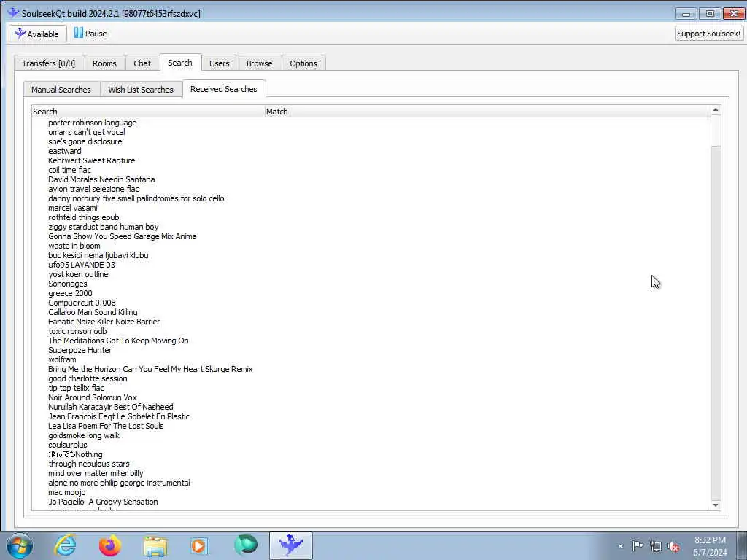Open the media player taskbar icon
This screenshot has width=747, height=560.
(200, 545)
